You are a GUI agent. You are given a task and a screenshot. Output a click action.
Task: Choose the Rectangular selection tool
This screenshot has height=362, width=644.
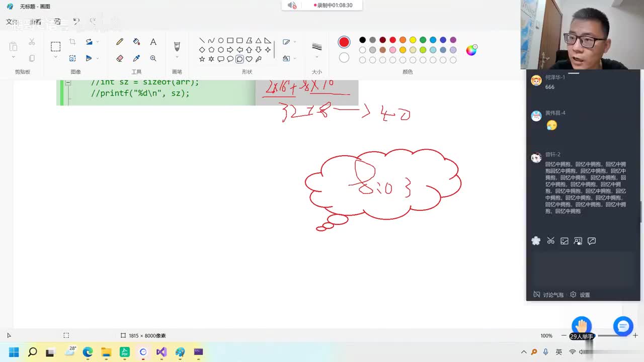click(x=55, y=46)
